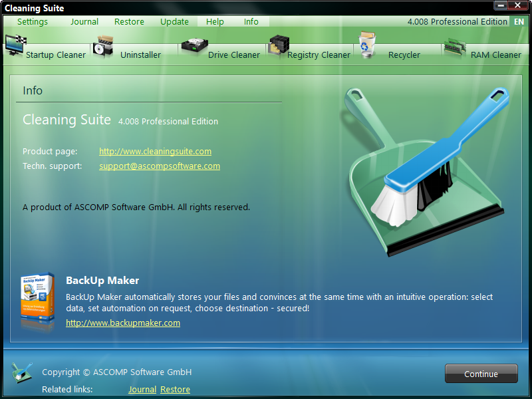Open the backupmaker.com link
The height and width of the screenshot is (399, 532).
pyautogui.click(x=123, y=323)
